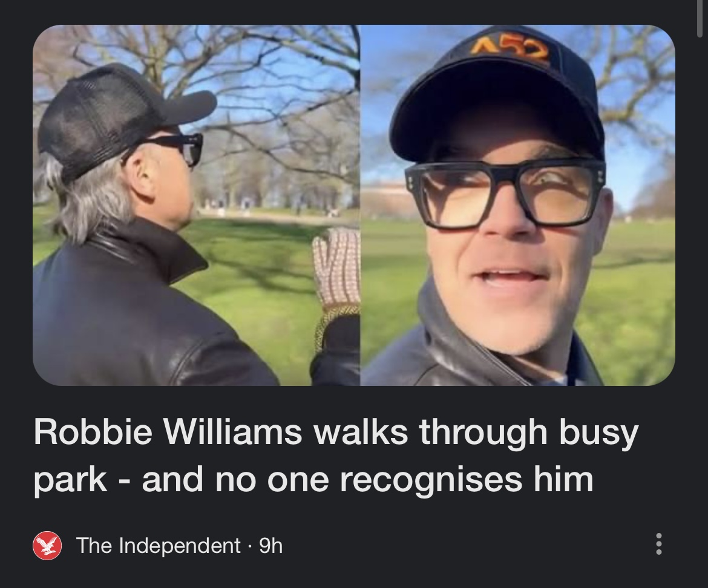Click the scrollbar thumb at top right
Screen dimensions: 708x588
click(x=700, y=17)
